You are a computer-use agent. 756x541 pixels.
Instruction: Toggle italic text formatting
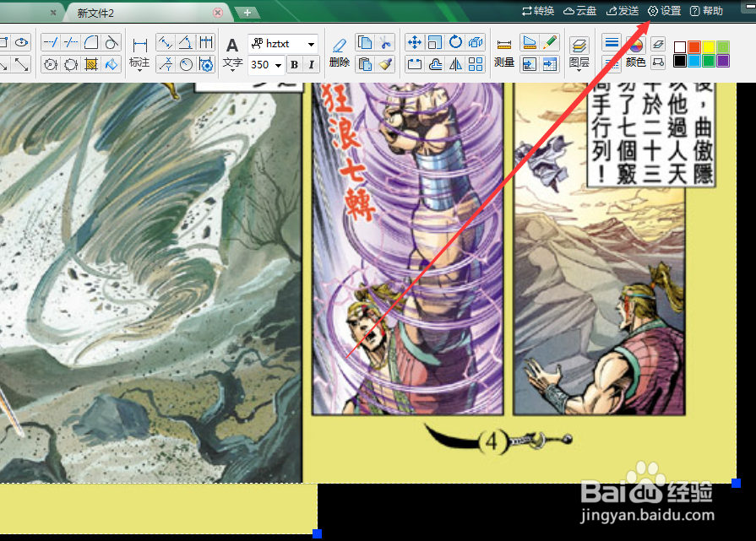[312, 64]
